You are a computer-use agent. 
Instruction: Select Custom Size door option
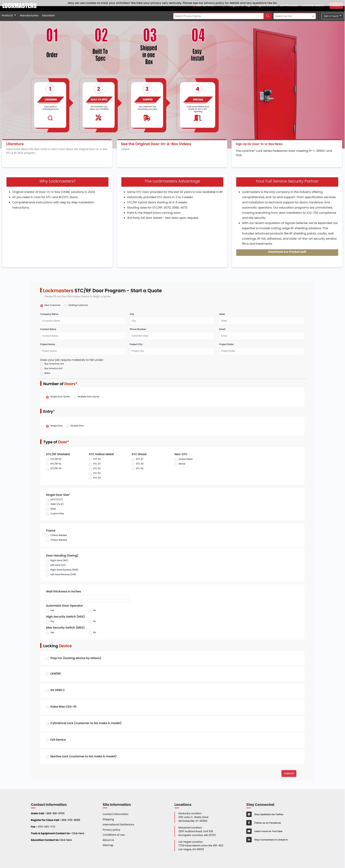point(47,514)
